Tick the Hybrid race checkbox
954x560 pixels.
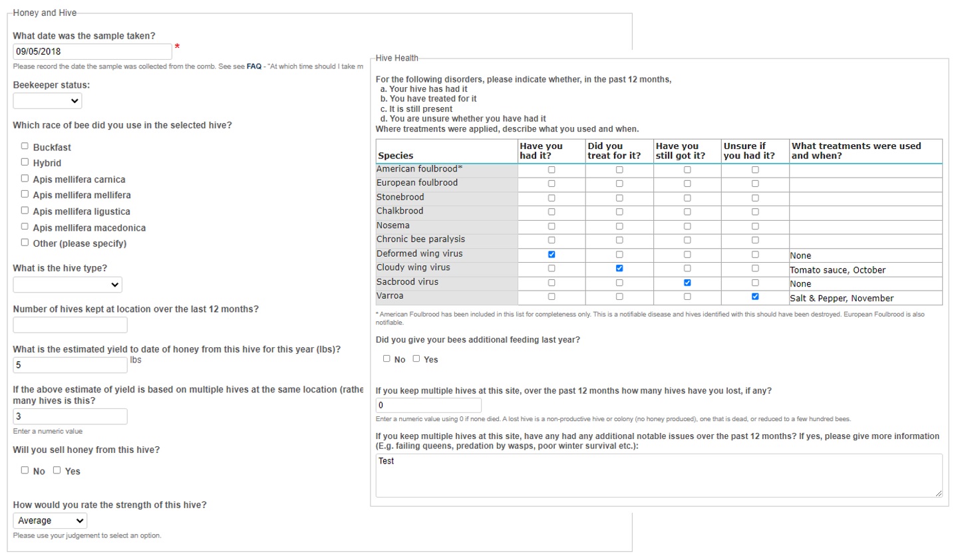coord(25,162)
